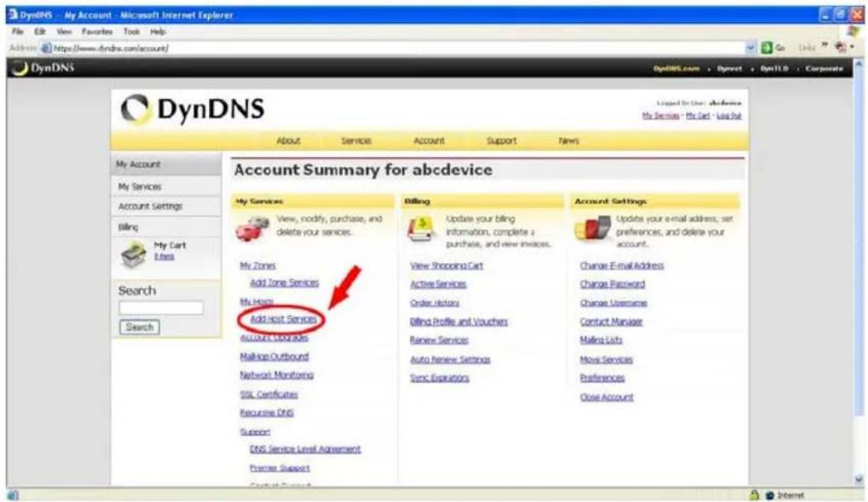Image resolution: width=868 pixels, height=502 pixels.
Task: Click the Search button
Action: [139, 327]
